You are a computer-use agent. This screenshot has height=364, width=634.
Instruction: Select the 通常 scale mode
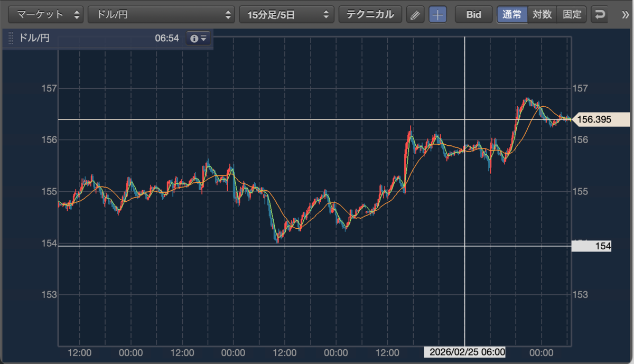pyautogui.click(x=512, y=15)
